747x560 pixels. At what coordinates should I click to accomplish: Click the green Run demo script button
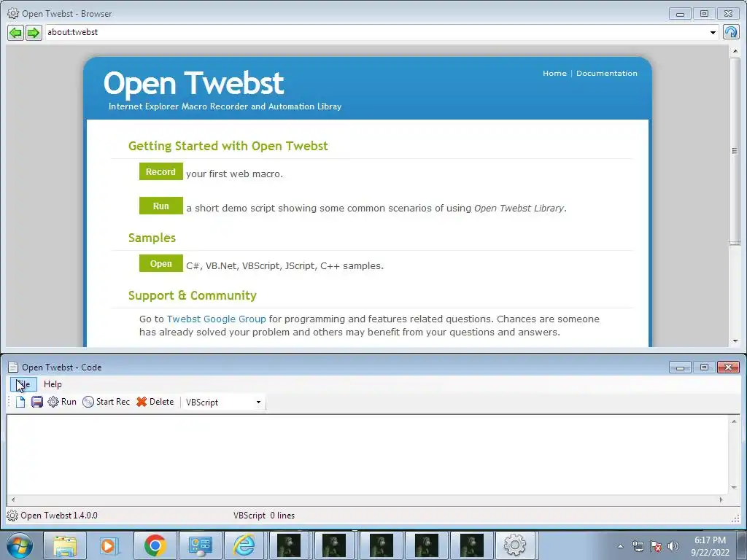point(160,206)
